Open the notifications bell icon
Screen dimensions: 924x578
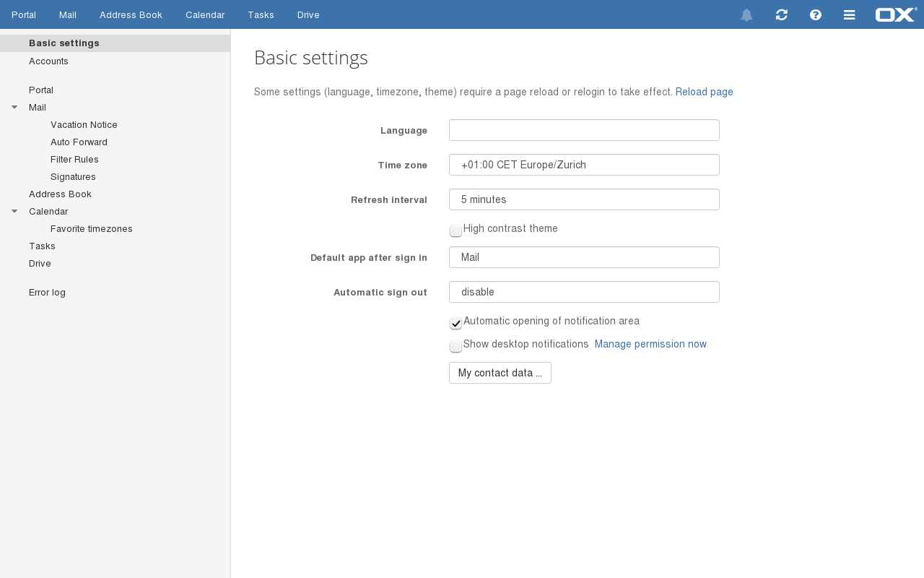[x=746, y=15]
